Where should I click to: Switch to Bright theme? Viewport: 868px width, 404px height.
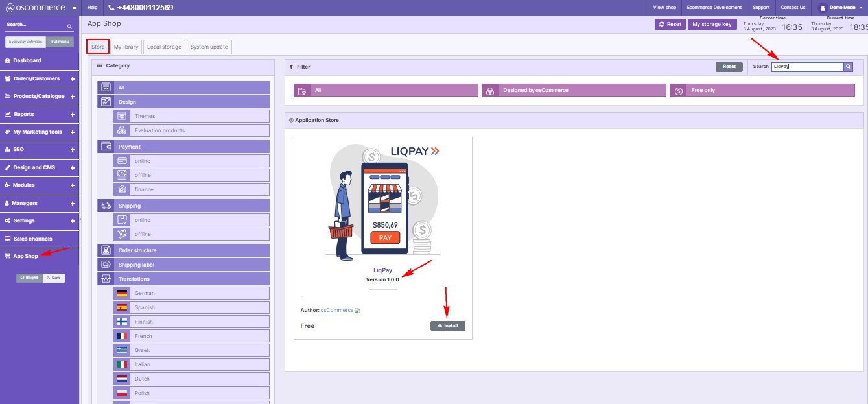click(x=29, y=278)
